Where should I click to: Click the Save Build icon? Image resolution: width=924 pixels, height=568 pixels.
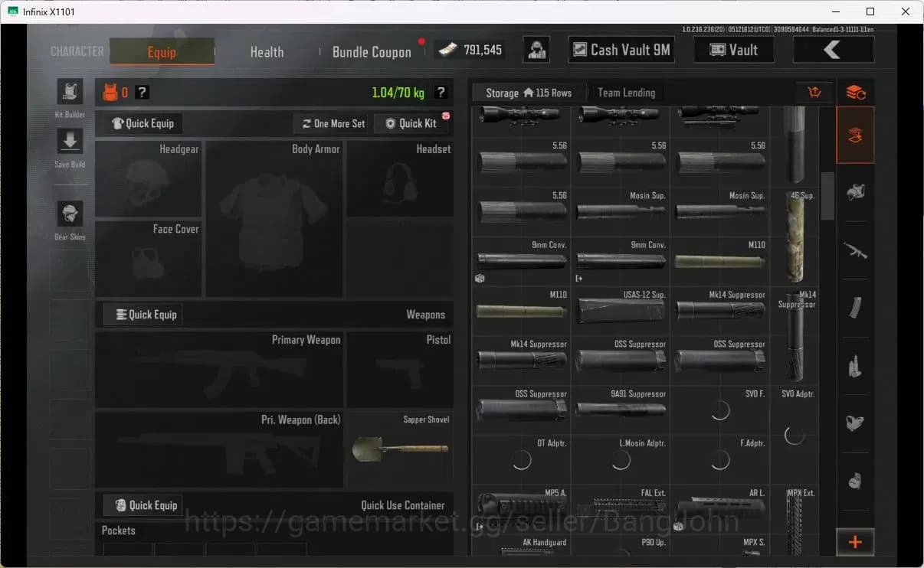pyautogui.click(x=70, y=142)
